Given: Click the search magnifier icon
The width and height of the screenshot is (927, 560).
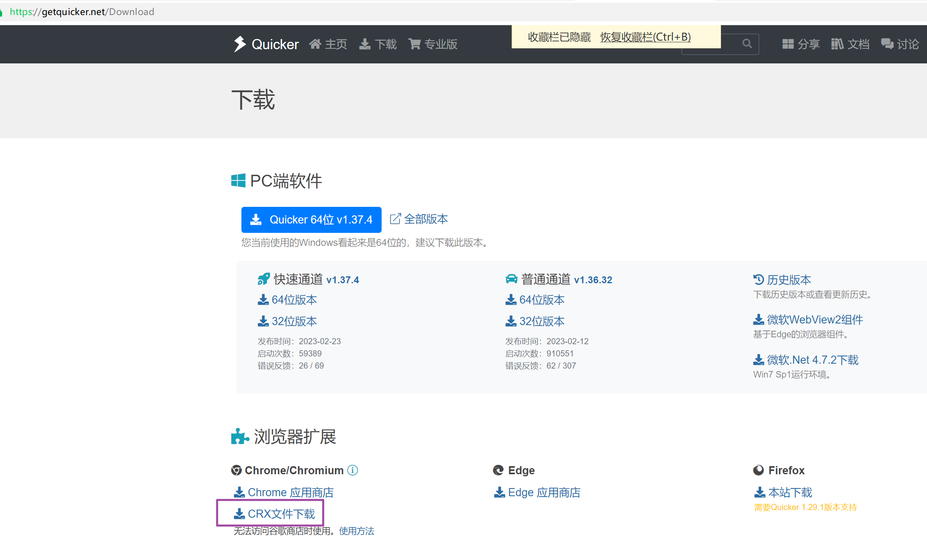Looking at the screenshot, I should 747,43.
